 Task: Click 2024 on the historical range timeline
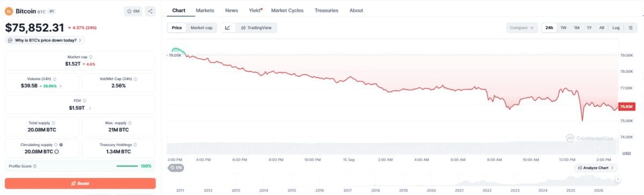pos(543,190)
